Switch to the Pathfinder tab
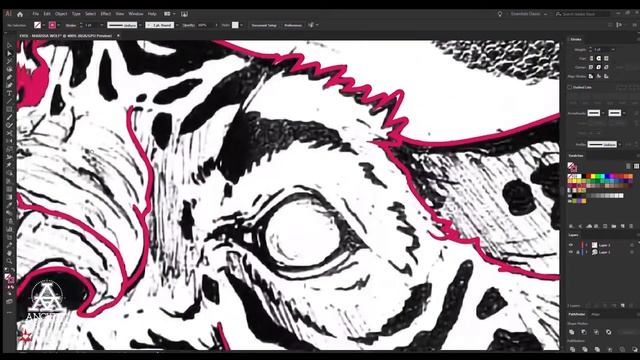This screenshot has width=640, height=360. 577,314
